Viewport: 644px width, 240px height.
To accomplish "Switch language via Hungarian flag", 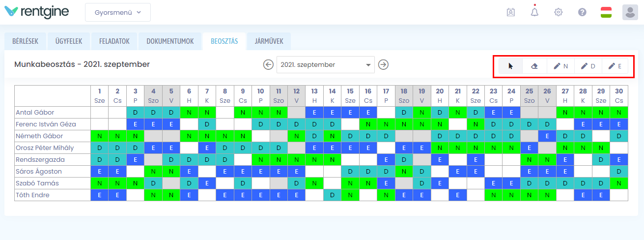I will 606,12.
